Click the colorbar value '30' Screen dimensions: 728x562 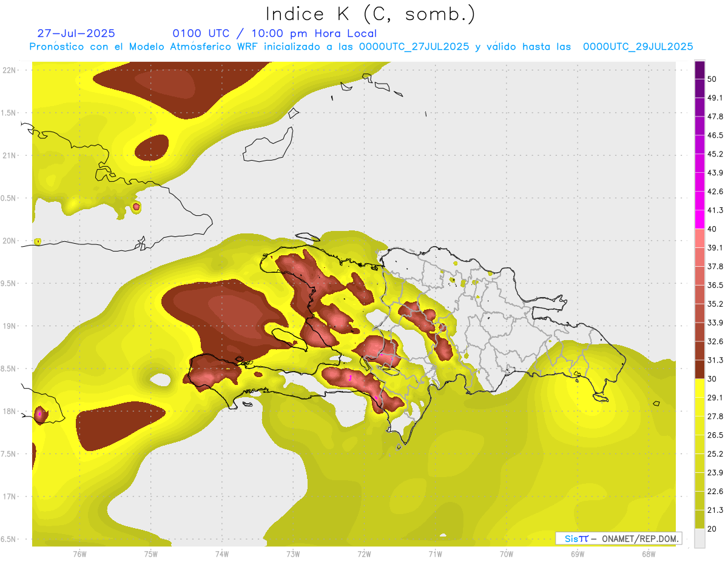(x=713, y=379)
